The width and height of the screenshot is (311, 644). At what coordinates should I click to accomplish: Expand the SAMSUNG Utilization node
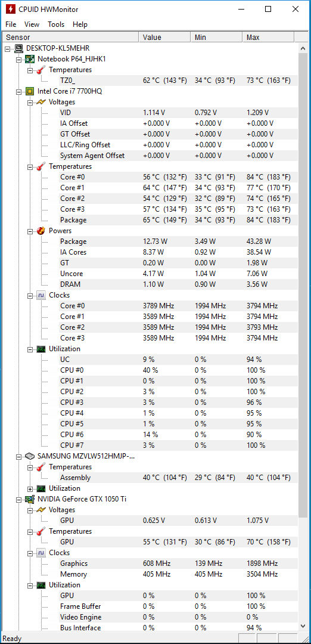click(30, 489)
